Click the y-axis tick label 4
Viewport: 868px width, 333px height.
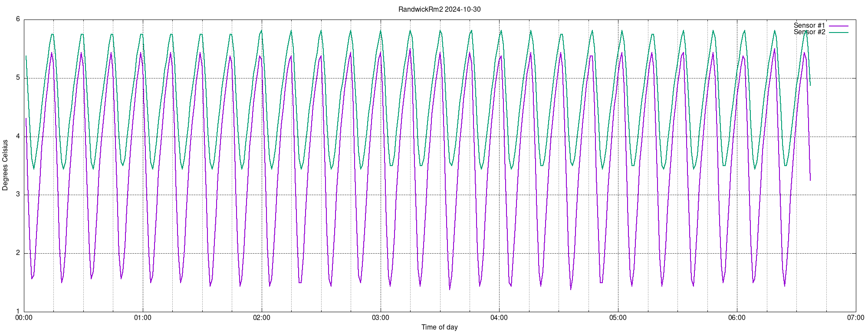point(18,137)
